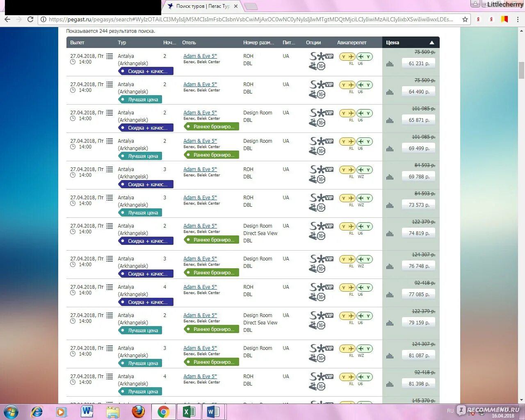Open the price chart icon beside 81 398 р.
The width and height of the screenshot is (525, 420).
click(x=390, y=384)
